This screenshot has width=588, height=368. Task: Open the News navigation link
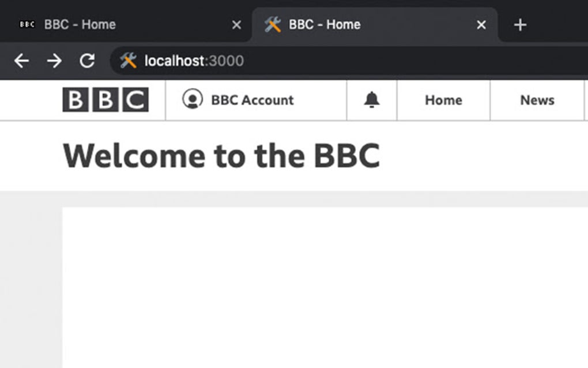point(537,100)
